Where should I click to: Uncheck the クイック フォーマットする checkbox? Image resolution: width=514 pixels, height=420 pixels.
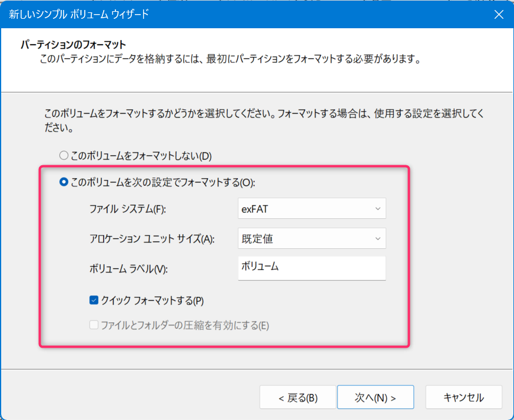[x=94, y=300]
